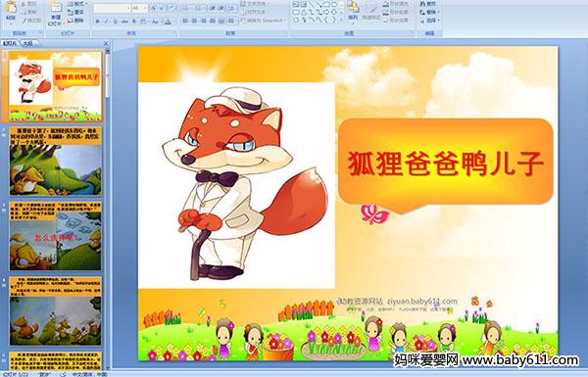Click the Replace icon in Editing
Viewport: 588px width, 377px height.
pyautogui.click(x=429, y=12)
